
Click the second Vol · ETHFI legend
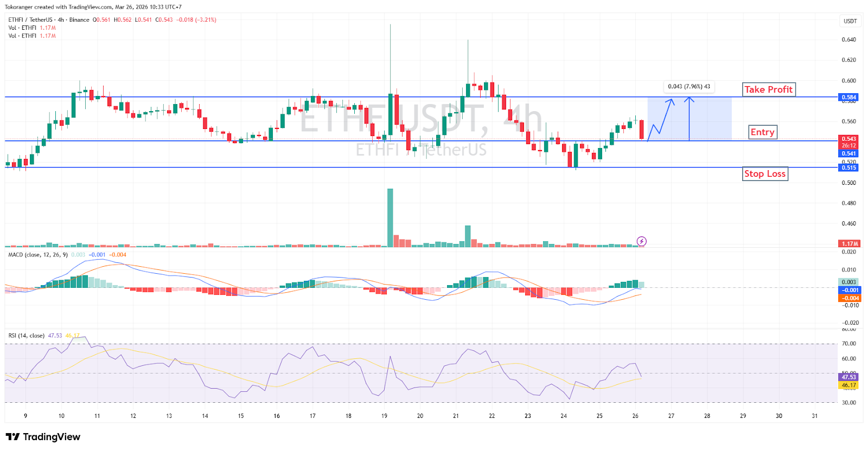pyautogui.click(x=22, y=36)
